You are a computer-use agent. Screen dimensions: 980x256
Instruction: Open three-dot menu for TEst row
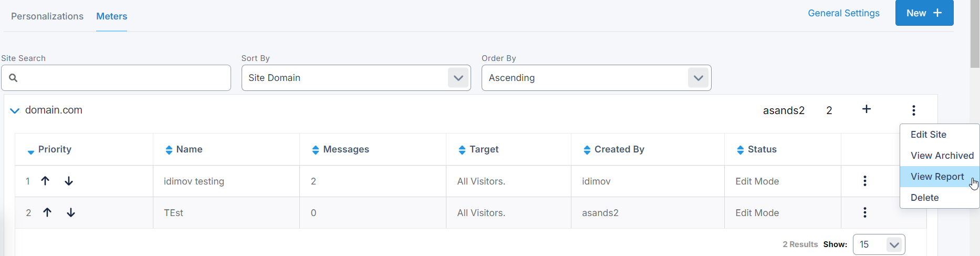(x=864, y=212)
